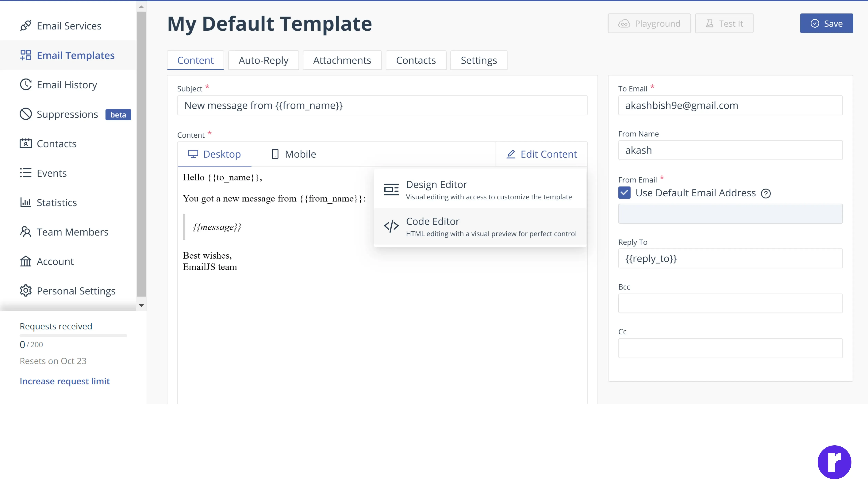Open the template Settings tab
This screenshot has width=868, height=495.
point(479,60)
